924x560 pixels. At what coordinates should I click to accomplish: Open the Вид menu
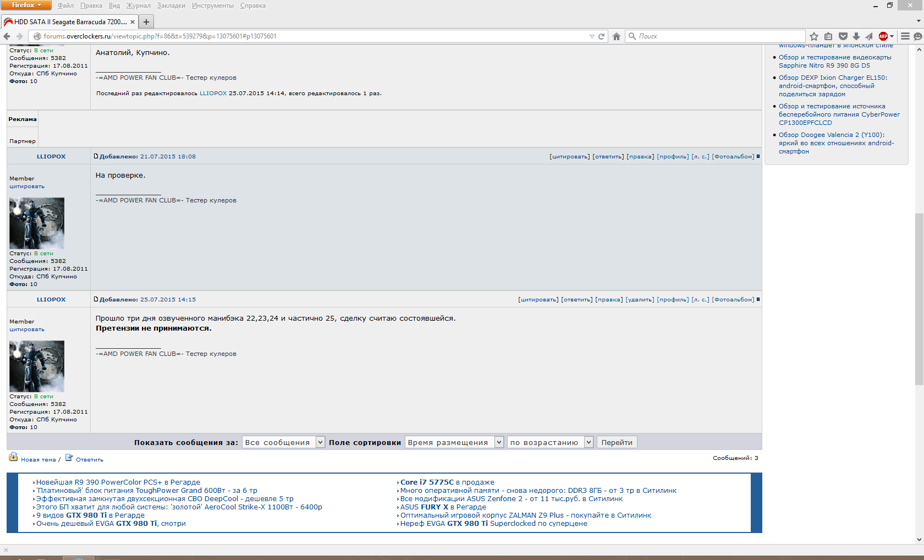click(114, 6)
